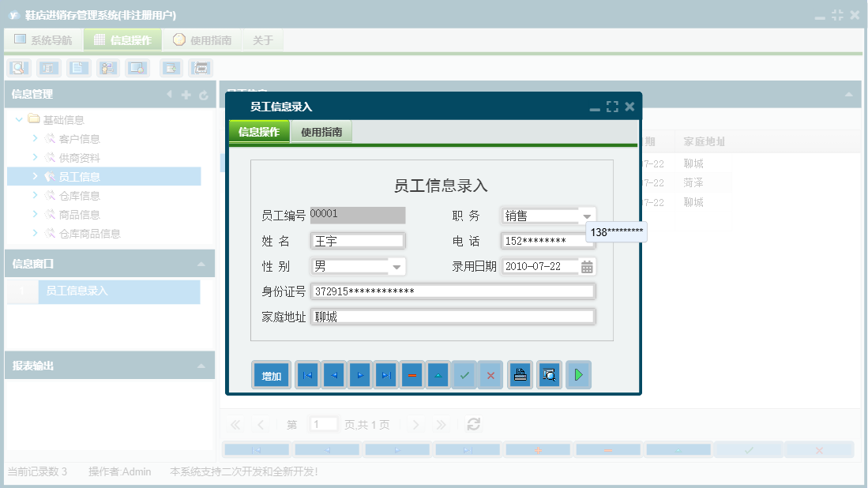Image resolution: width=868 pixels, height=488 pixels.
Task: Delete the current record with the red minus
Action: pos(412,375)
